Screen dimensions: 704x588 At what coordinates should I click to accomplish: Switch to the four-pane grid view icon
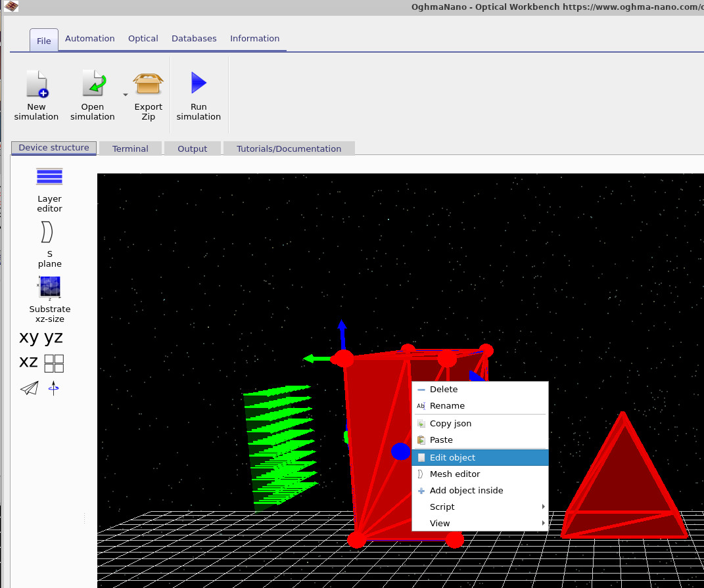click(55, 363)
